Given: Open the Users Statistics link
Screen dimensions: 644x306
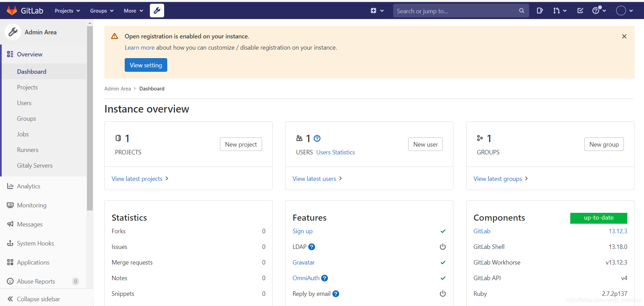Looking at the screenshot, I should [335, 152].
